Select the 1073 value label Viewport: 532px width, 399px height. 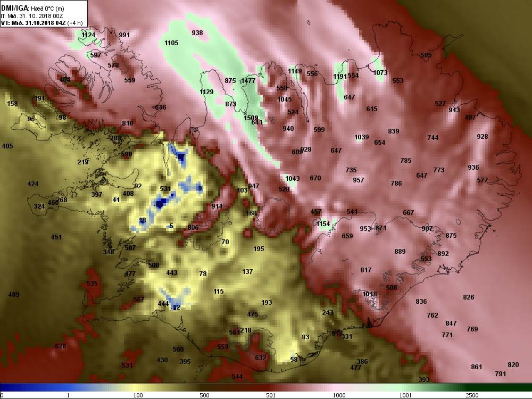pyautogui.click(x=380, y=72)
